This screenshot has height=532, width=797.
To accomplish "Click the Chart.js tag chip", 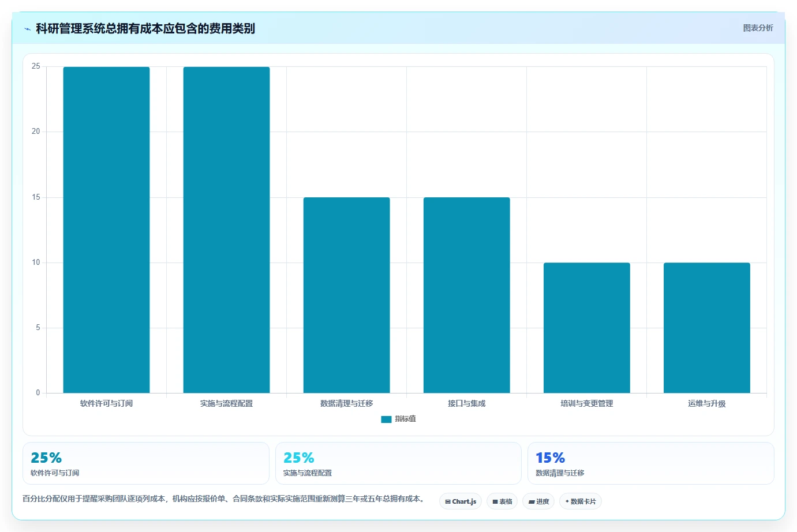I will coord(461,501).
